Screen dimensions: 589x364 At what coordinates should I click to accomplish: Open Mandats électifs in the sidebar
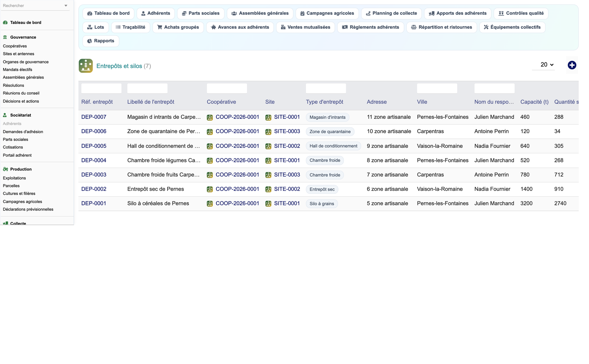[18, 70]
